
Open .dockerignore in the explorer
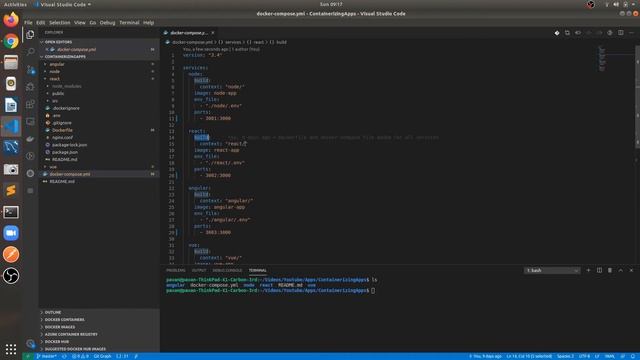click(x=99, y=108)
